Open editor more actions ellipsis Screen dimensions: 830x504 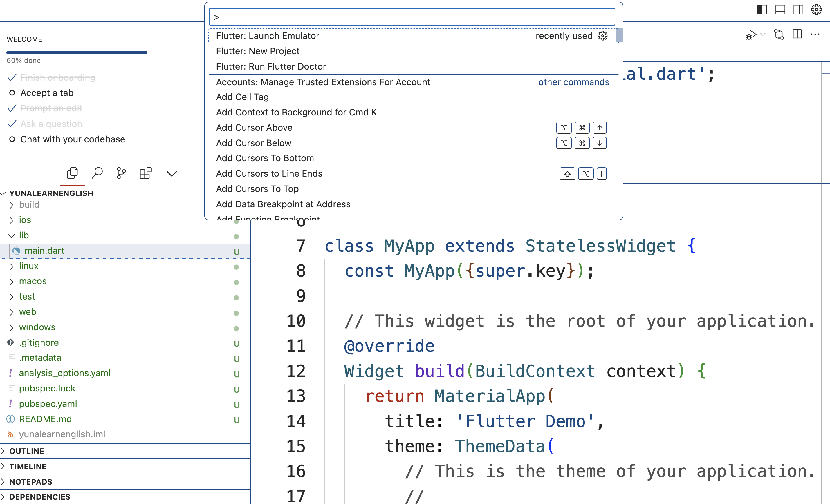pos(815,34)
